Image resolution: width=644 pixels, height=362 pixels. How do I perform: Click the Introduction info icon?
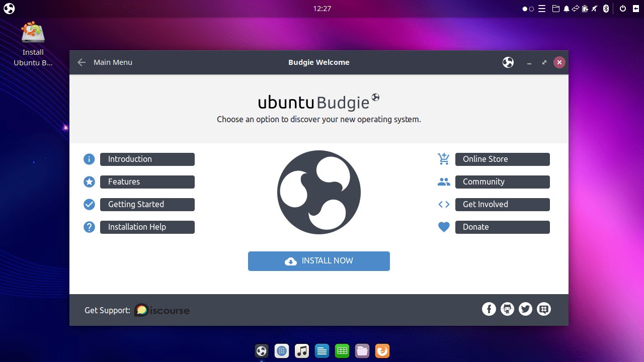point(89,159)
